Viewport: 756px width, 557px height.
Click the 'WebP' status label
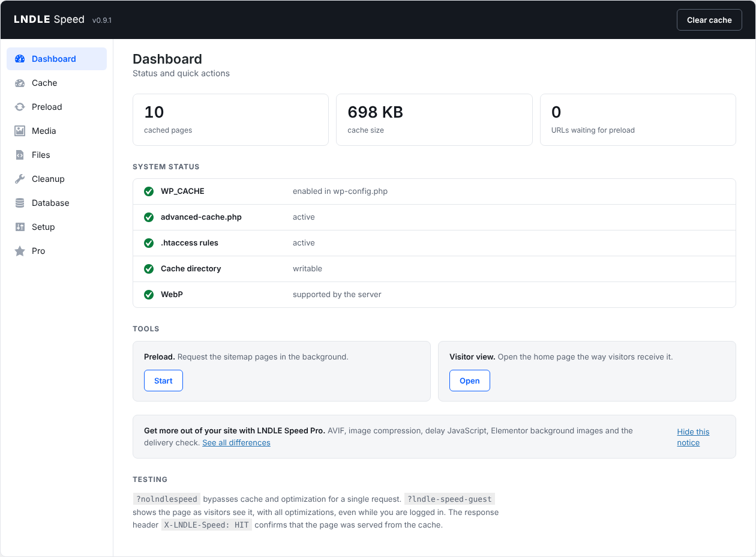point(172,295)
